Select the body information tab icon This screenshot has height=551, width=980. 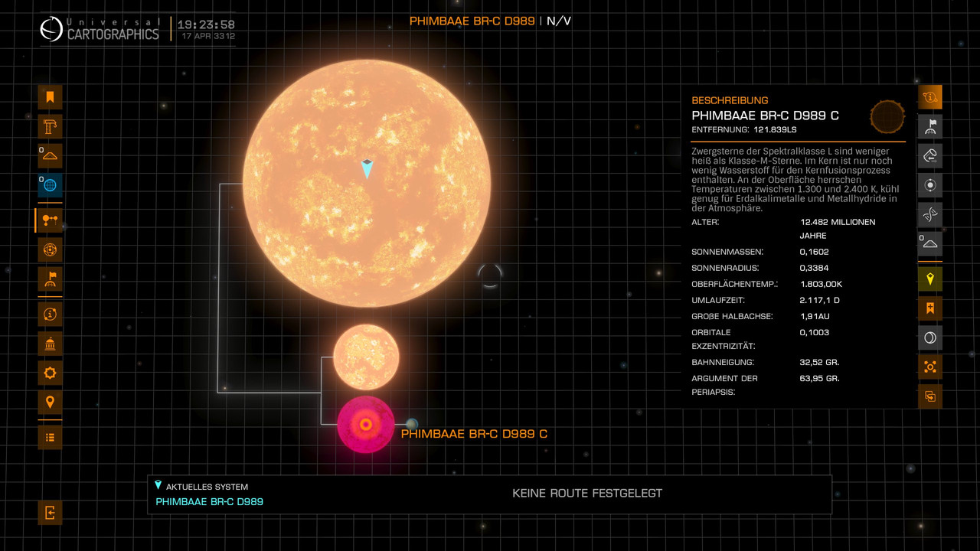tap(930, 97)
